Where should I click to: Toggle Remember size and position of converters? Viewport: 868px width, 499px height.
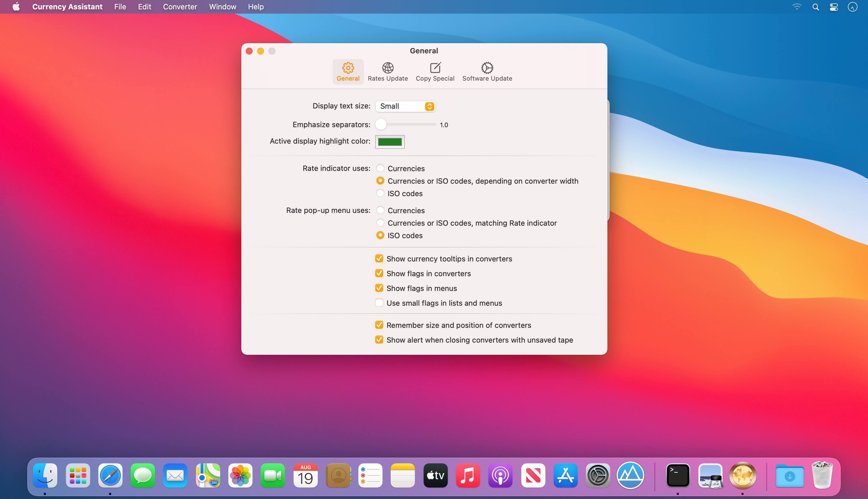379,325
